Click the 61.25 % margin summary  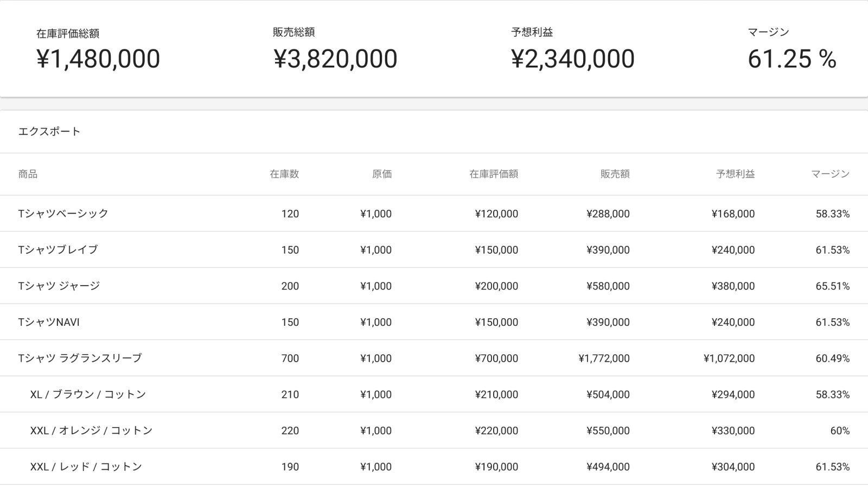pos(792,59)
